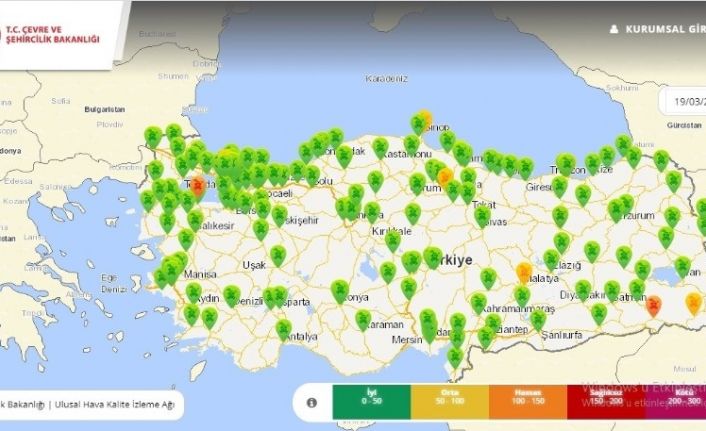This screenshot has height=431, width=706.
Task: Open the Kurumsal Giriş login link
Action: pyautogui.click(x=664, y=29)
